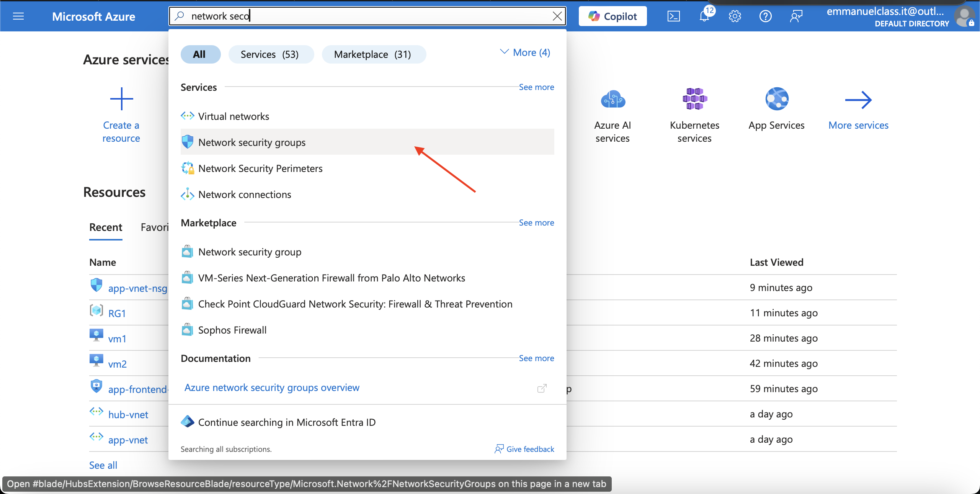The height and width of the screenshot is (494, 980).
Task: Click the Create a resource plus icon
Action: pos(121,99)
